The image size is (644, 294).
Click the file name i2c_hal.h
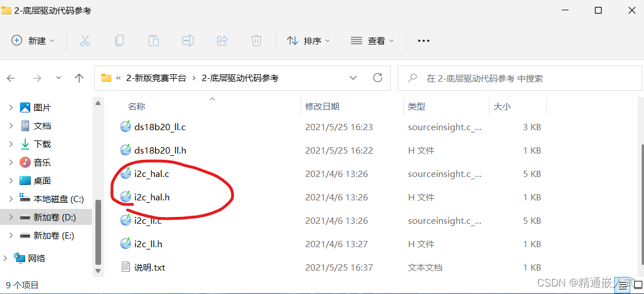152,197
